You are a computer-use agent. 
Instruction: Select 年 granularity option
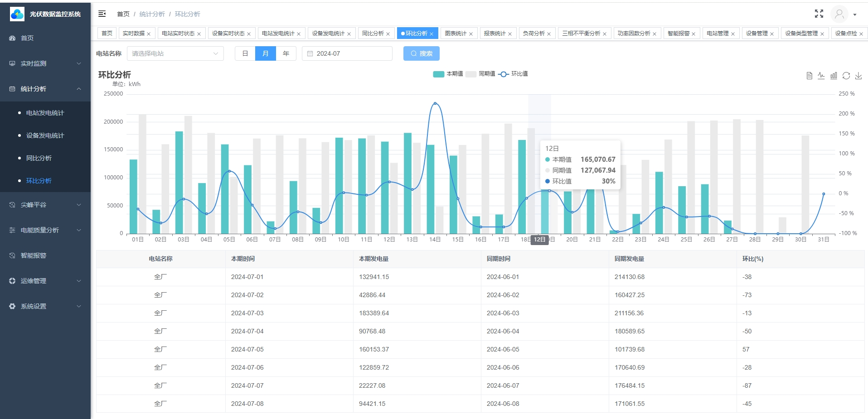click(286, 53)
